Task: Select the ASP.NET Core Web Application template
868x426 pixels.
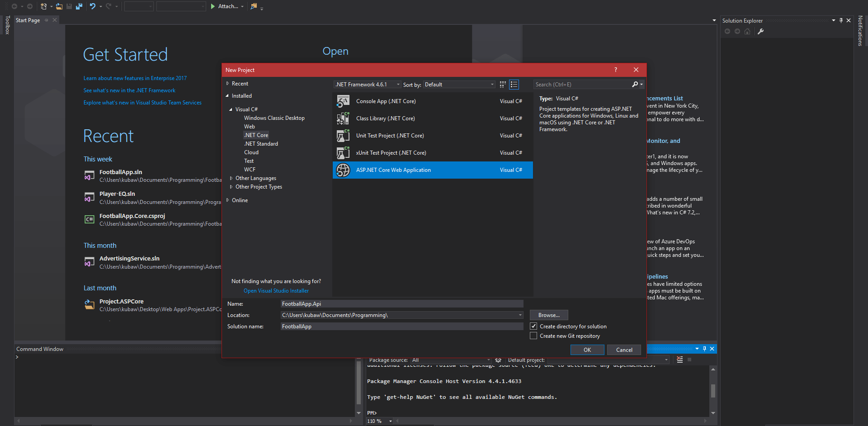Action: (x=433, y=170)
